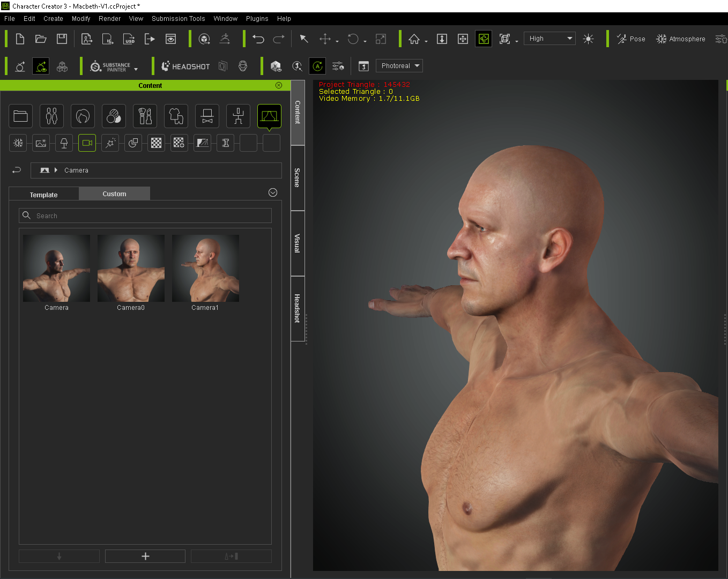Viewport: 728px width, 579px height.
Task: Click the Home camera view icon
Action: [x=414, y=39]
